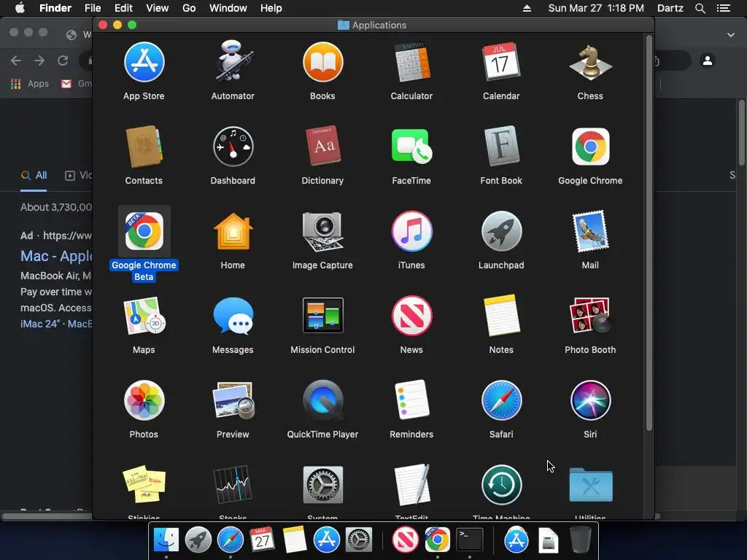The image size is (747, 560).
Task: Select the News app icon in Applications
Action: tap(412, 316)
